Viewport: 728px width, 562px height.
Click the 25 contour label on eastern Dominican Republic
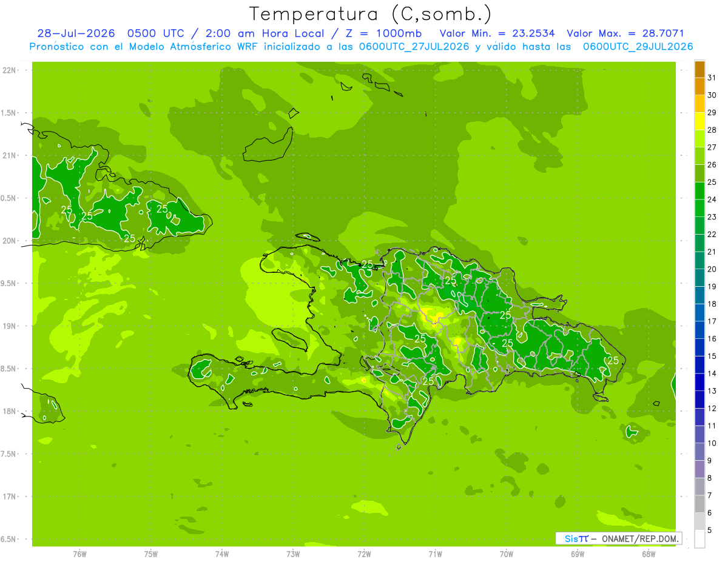pyautogui.click(x=613, y=360)
